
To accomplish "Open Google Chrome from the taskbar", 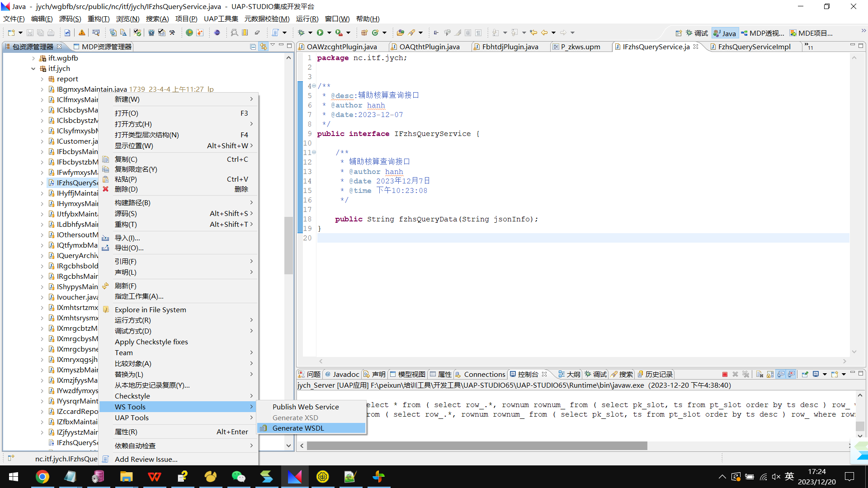I will (x=42, y=477).
